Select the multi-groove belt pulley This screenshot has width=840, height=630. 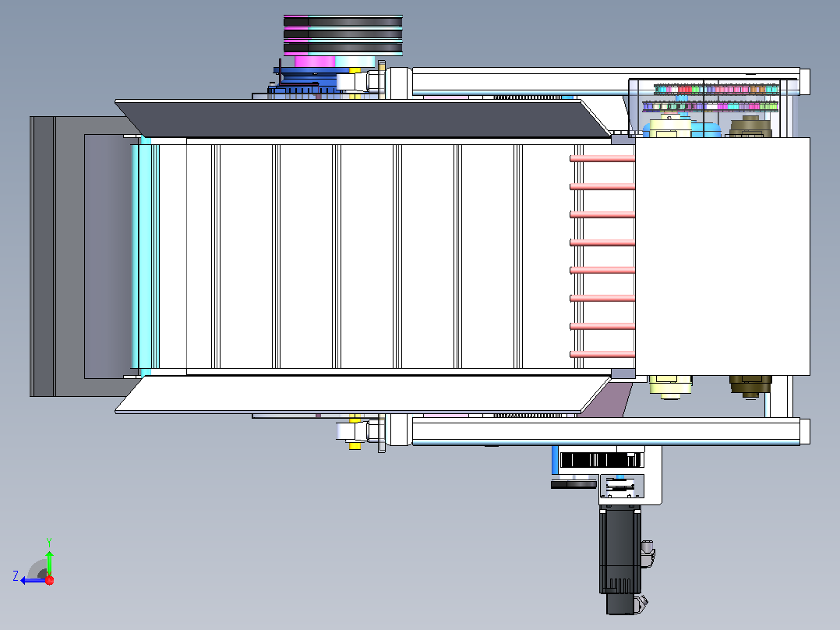click(x=343, y=35)
